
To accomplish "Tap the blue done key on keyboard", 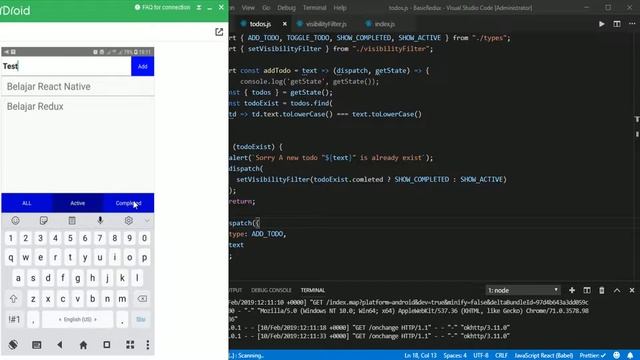I will [x=141, y=319].
